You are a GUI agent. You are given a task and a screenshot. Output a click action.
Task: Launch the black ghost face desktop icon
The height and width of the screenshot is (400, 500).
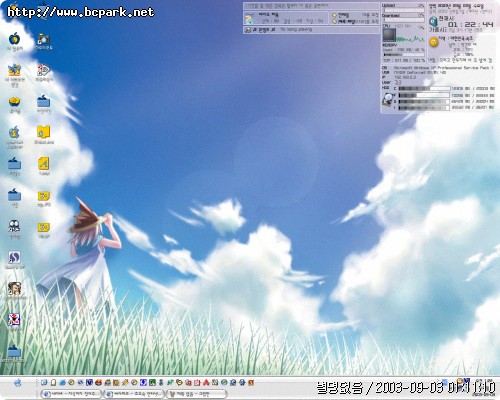14,226
